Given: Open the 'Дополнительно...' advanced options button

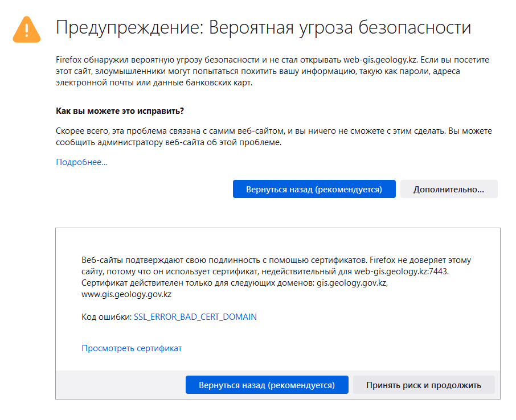Looking at the screenshot, I should 448,189.
